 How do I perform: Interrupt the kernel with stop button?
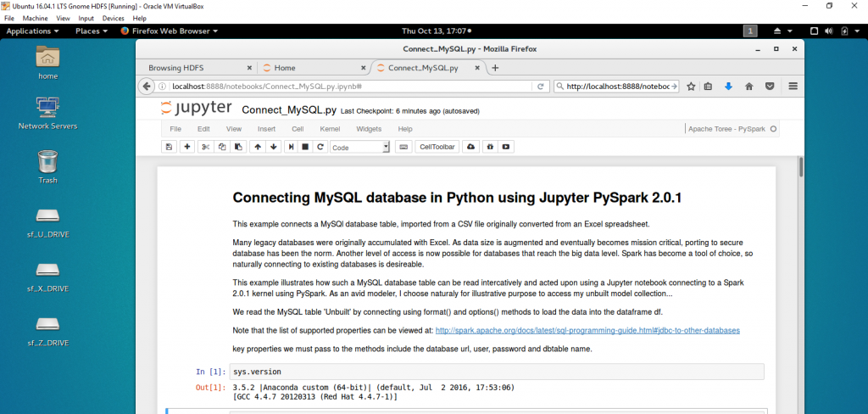coord(304,147)
